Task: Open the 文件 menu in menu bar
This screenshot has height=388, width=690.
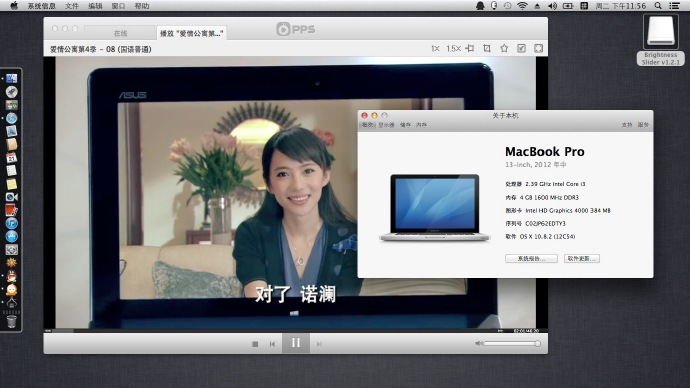Action: 71,6
